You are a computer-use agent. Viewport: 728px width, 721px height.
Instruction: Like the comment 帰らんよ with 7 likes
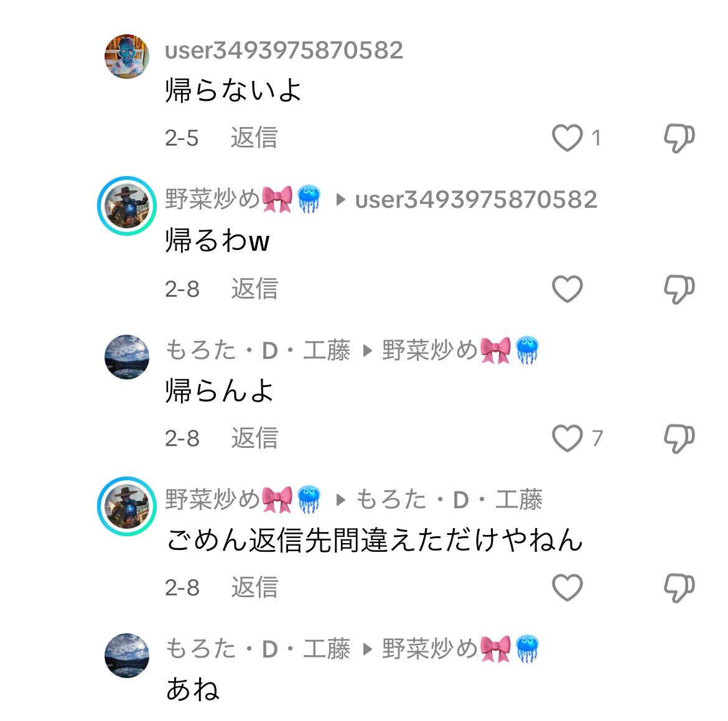click(x=567, y=438)
